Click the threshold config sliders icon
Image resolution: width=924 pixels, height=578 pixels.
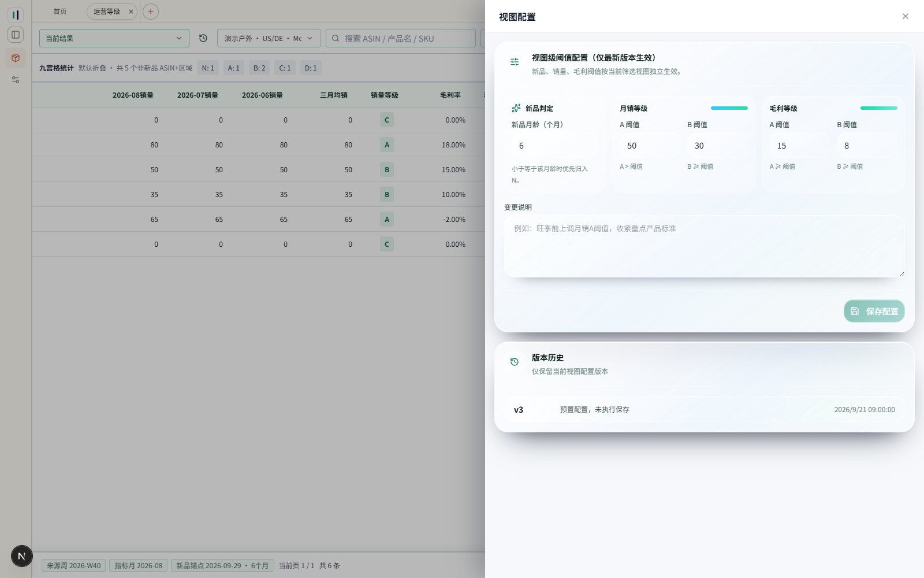pos(515,62)
